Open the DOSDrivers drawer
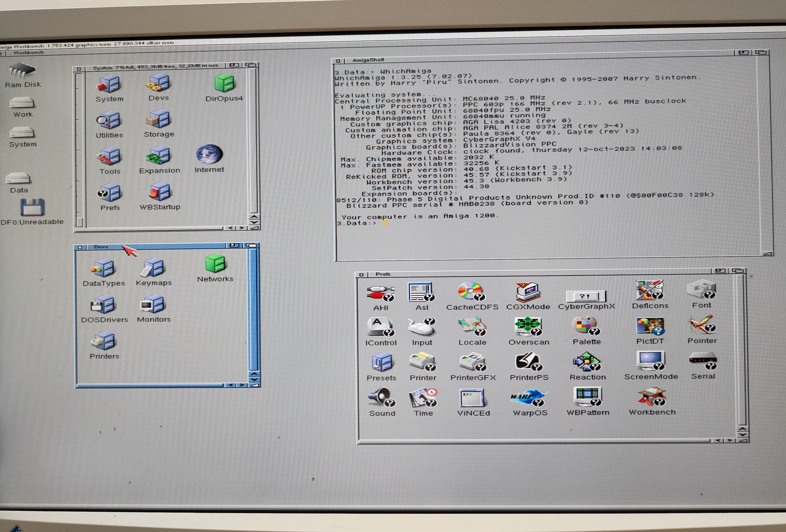 click(x=103, y=304)
